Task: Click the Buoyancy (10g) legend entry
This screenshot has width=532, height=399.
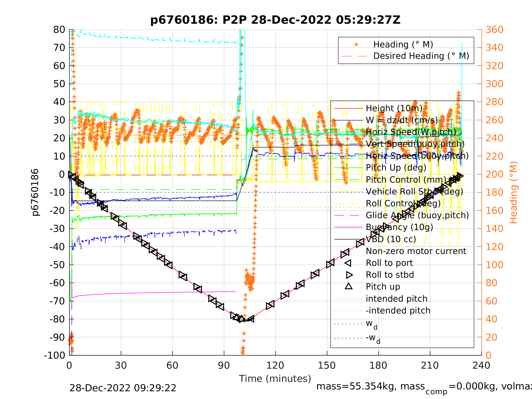Action: 399,227
